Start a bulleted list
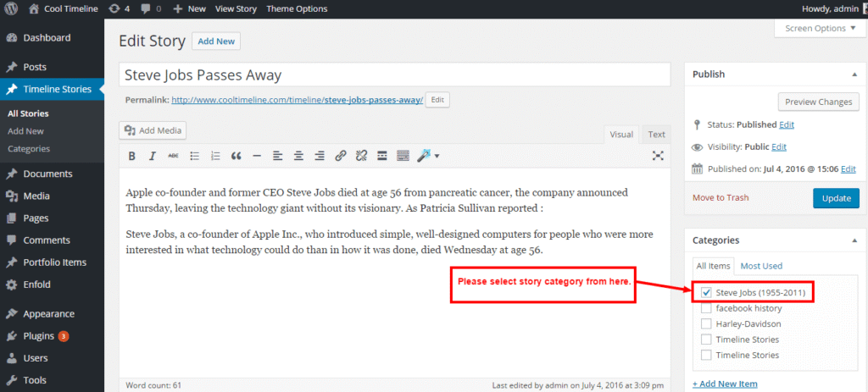 click(194, 156)
